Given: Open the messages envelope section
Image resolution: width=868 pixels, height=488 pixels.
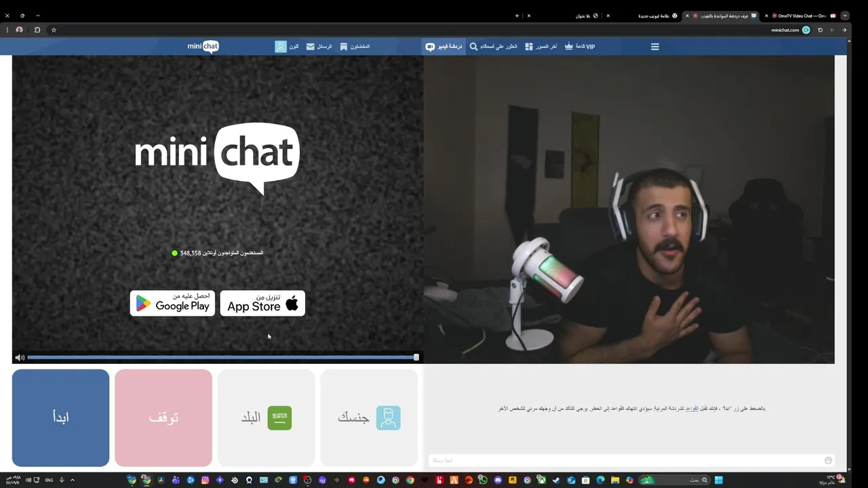Looking at the screenshot, I should click(x=319, y=47).
